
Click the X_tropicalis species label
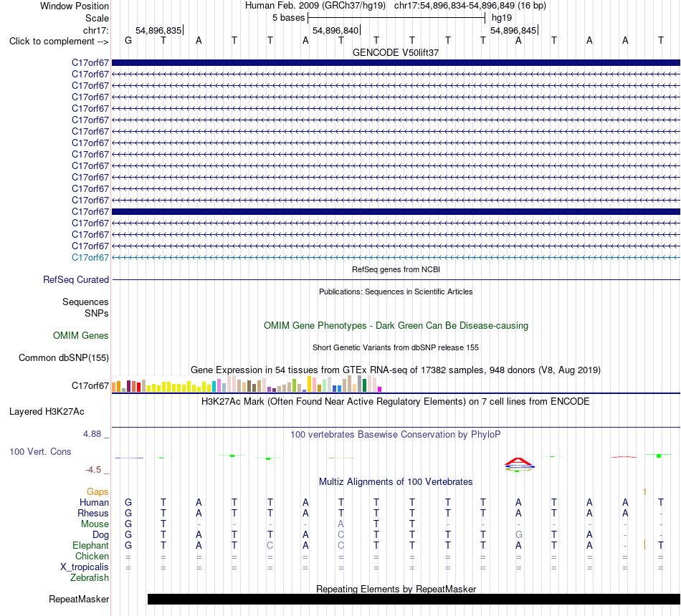pos(85,567)
